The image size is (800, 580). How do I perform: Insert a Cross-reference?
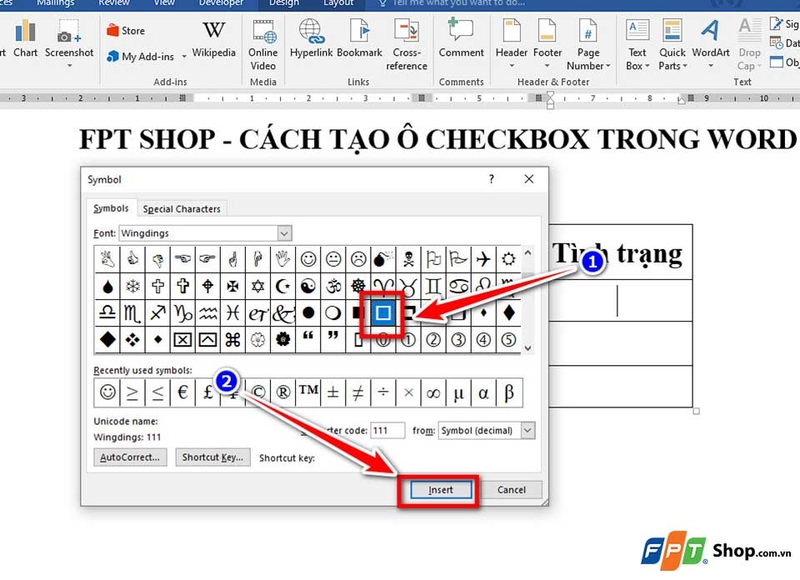click(407, 45)
